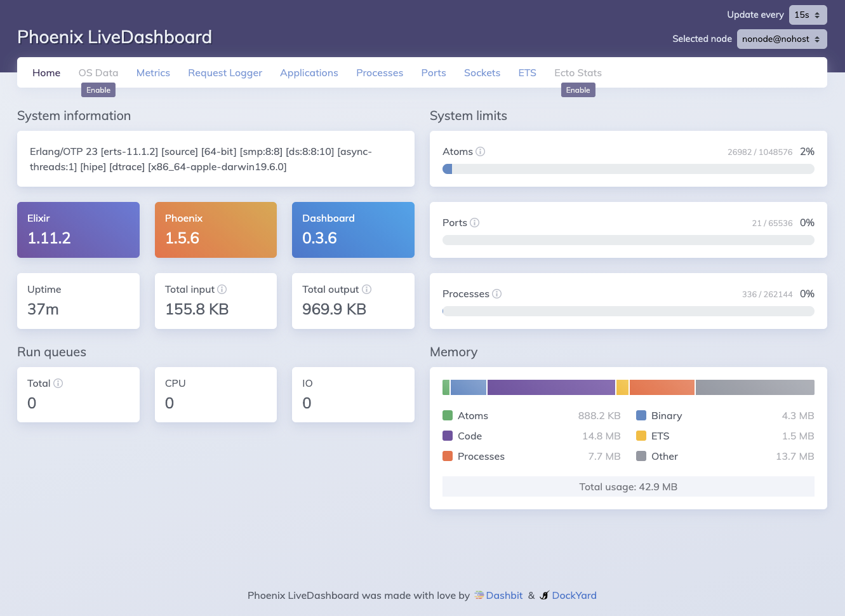Click the Processes usage progress bar
845x616 pixels.
(x=629, y=311)
